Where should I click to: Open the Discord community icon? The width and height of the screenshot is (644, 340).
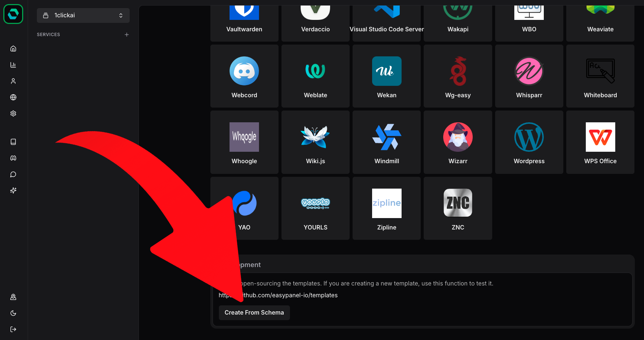point(13,158)
